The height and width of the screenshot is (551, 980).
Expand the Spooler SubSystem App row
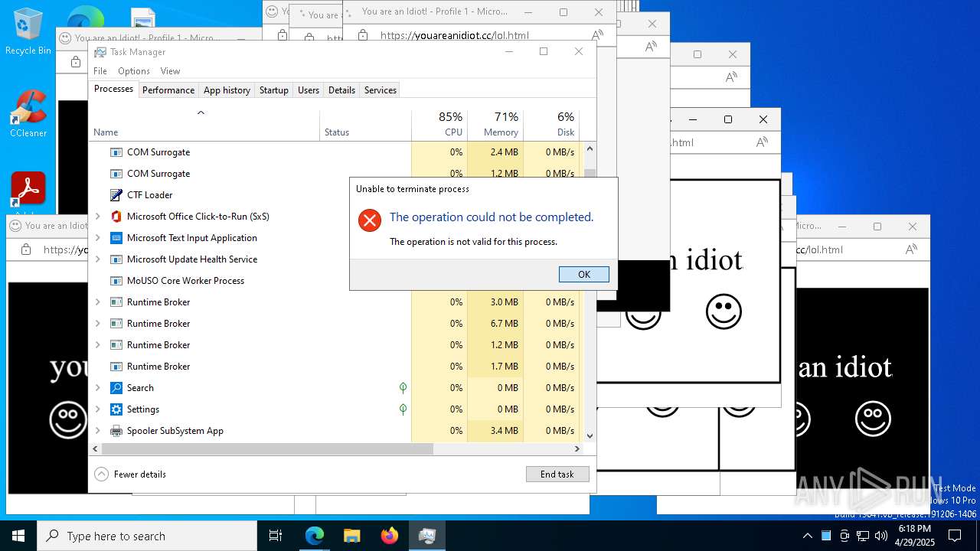tap(98, 431)
